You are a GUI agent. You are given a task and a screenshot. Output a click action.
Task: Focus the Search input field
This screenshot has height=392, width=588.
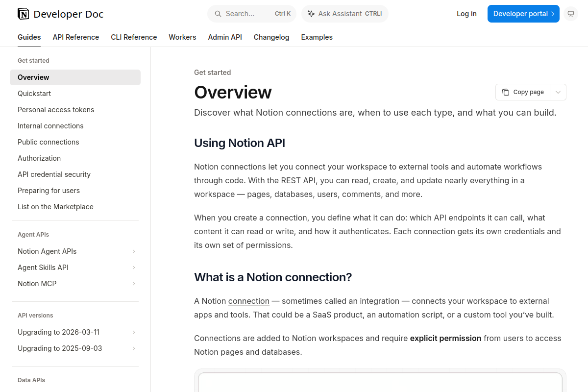pyautogui.click(x=252, y=14)
